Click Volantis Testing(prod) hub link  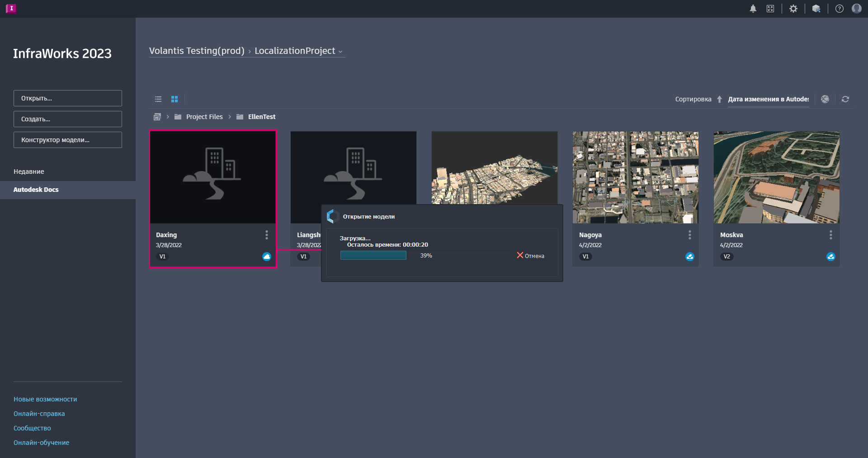click(x=197, y=51)
